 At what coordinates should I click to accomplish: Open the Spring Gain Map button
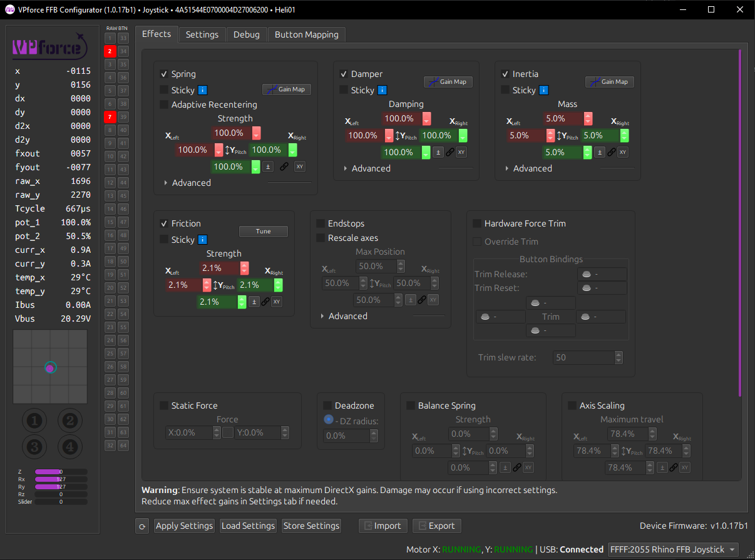[287, 89]
